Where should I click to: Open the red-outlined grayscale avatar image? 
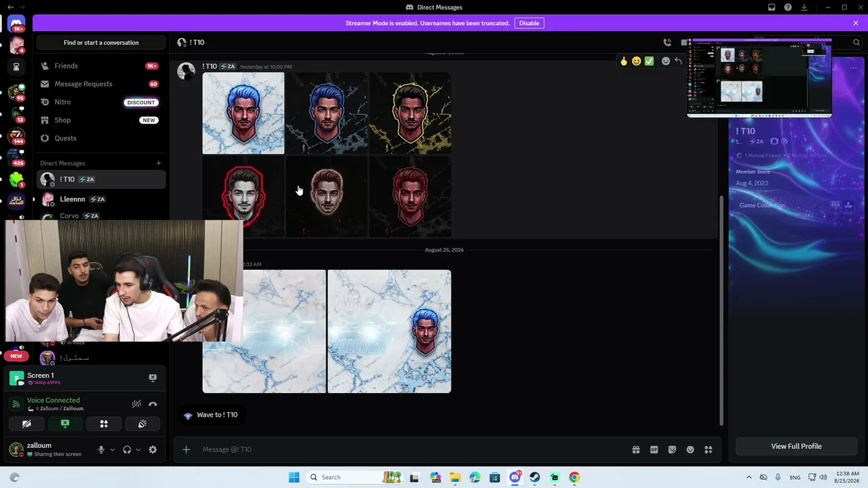coord(243,197)
